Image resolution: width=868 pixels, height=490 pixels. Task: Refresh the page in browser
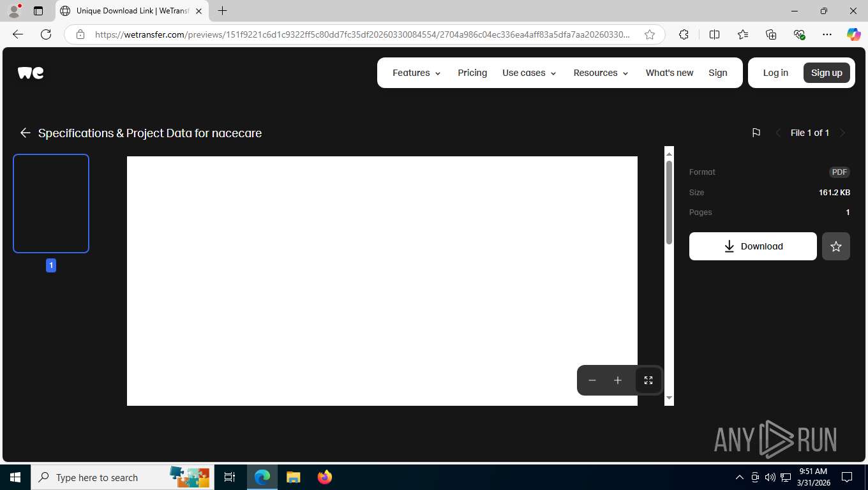pyautogui.click(x=46, y=34)
